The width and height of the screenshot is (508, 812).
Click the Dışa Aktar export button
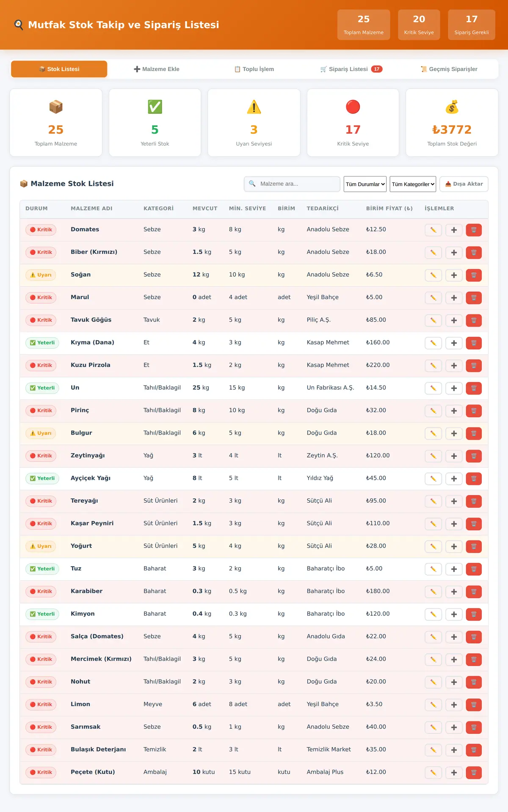[x=464, y=184]
